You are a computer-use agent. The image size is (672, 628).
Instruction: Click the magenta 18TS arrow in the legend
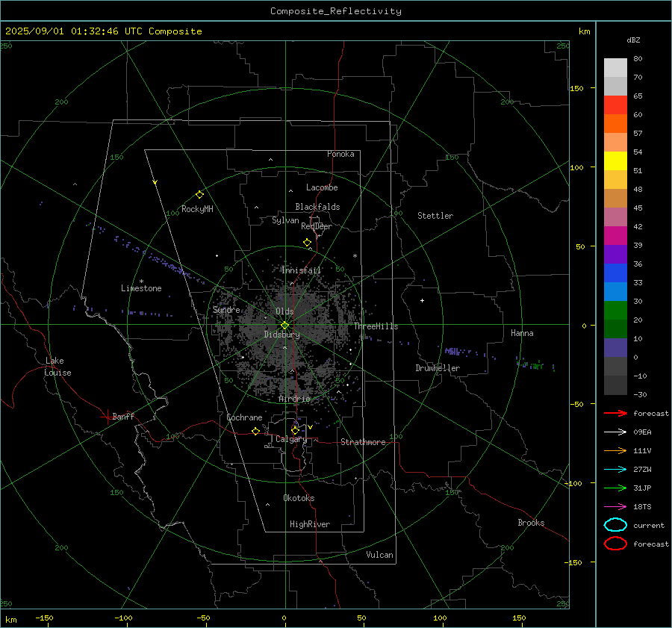coord(615,507)
